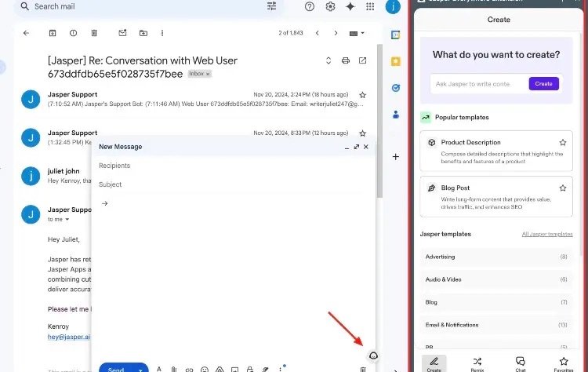
Task: Insert an emoji in compose
Action: [x=205, y=370]
